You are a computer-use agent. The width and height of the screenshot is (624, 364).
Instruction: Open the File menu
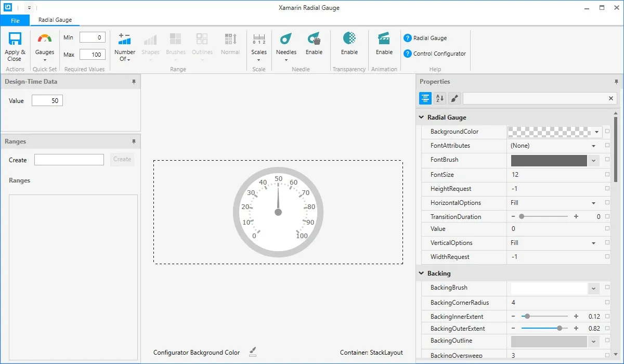tap(15, 20)
